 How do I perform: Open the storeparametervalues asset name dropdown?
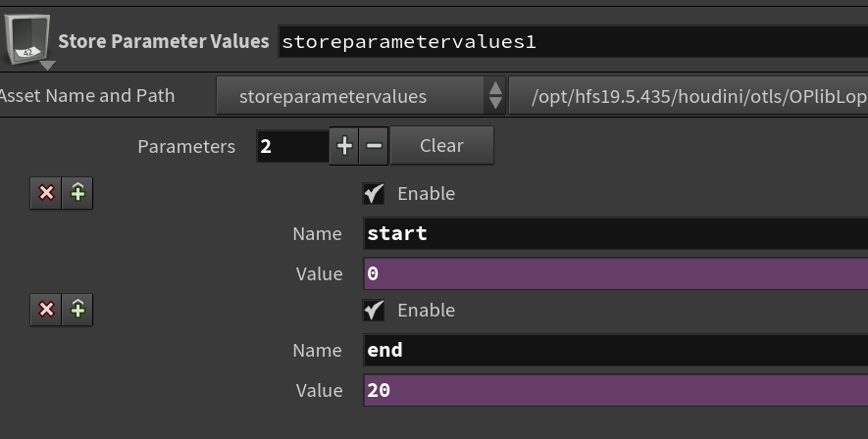click(x=360, y=96)
